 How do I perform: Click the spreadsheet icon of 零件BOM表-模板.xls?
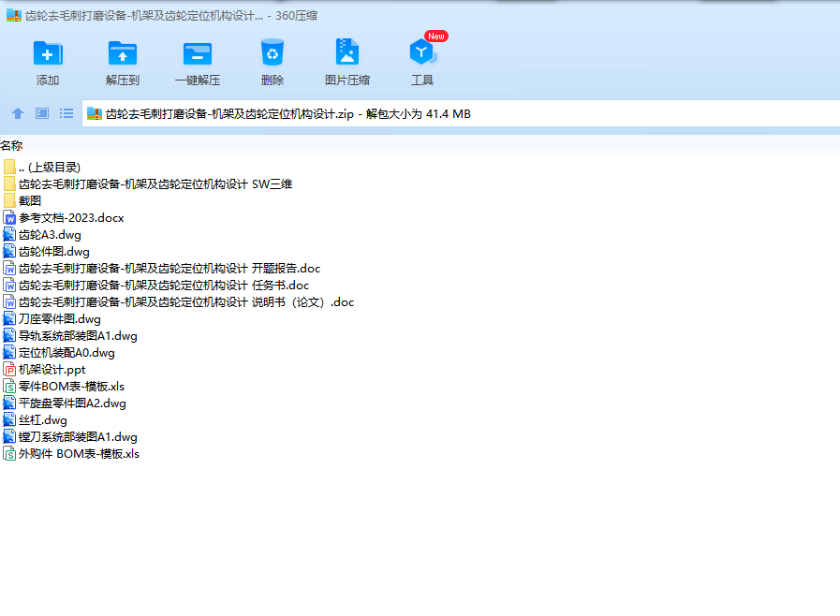(9, 387)
